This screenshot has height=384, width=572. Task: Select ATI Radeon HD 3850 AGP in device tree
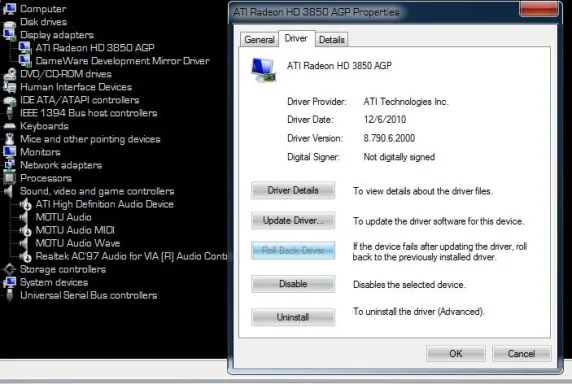point(95,48)
